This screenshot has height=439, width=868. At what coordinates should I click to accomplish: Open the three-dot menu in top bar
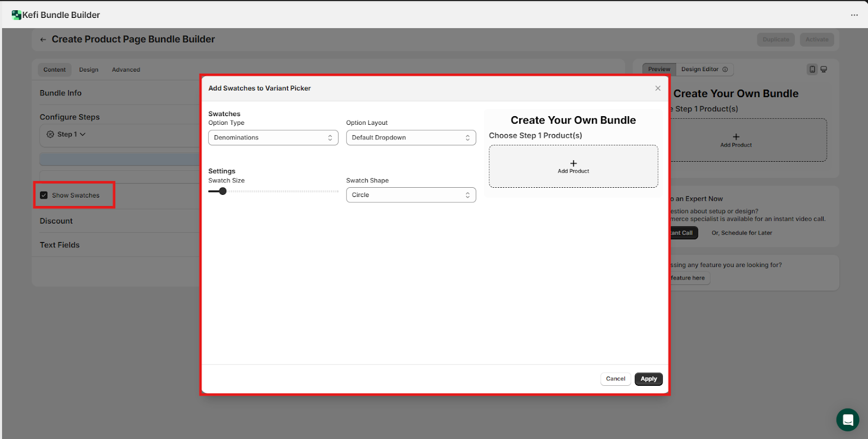[x=854, y=15]
